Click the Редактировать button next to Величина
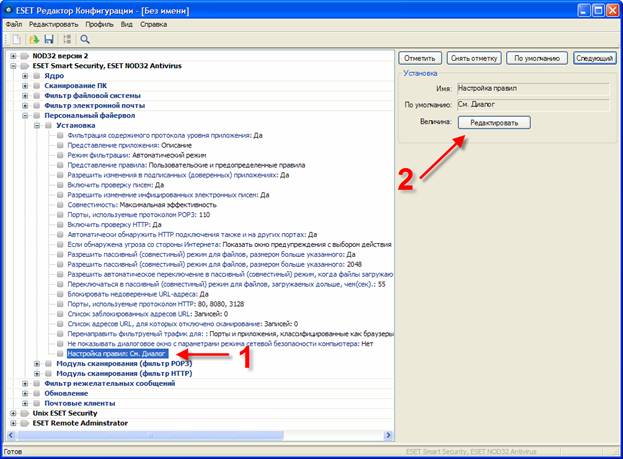The height and width of the screenshot is (459, 623). click(x=494, y=122)
